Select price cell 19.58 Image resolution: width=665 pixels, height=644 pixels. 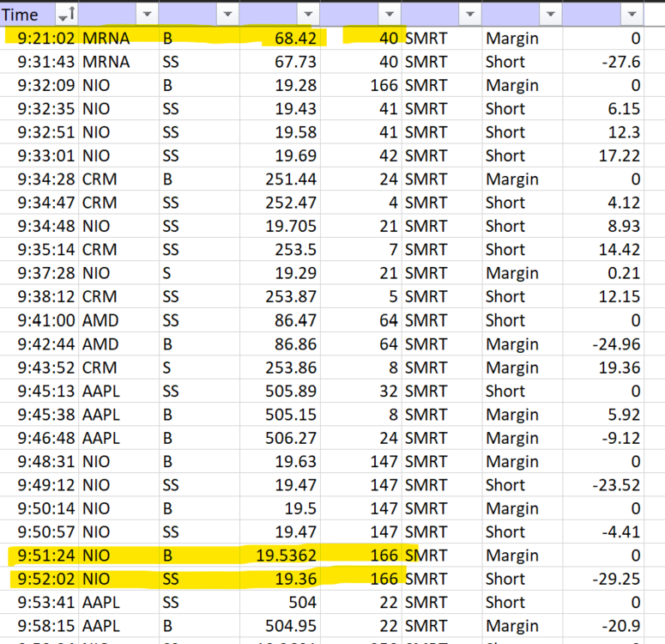coord(280,132)
